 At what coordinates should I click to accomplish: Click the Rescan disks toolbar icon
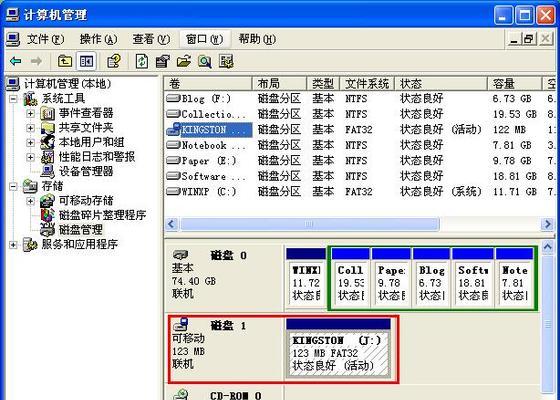point(162,61)
